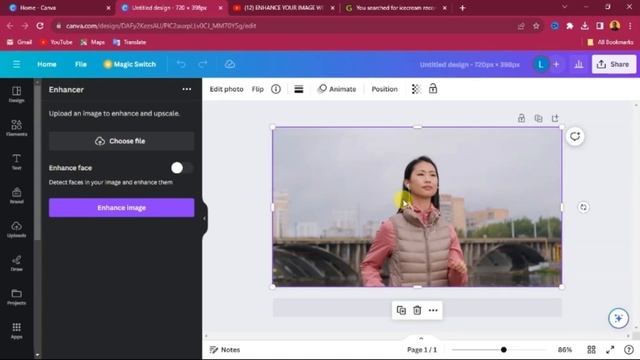The height and width of the screenshot is (360, 640).
Task: Open the image info icon
Action: [x=276, y=89]
